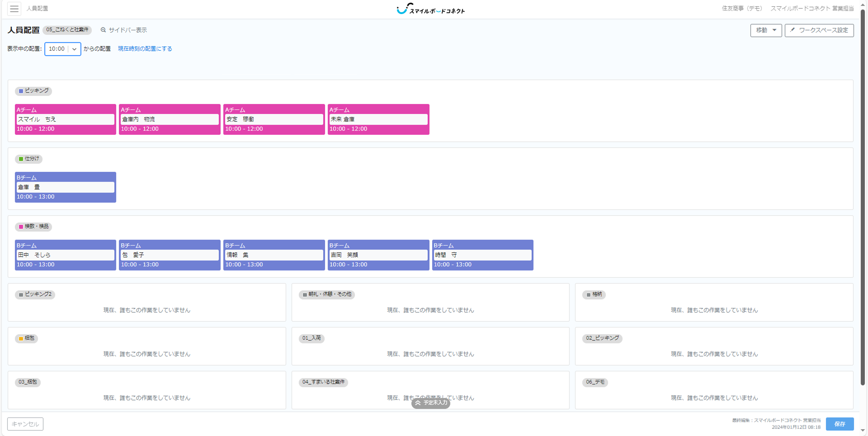Viewport: 868px width, 436px height.
Task: Click the pencil icon in workspace settings
Action: pos(792,30)
